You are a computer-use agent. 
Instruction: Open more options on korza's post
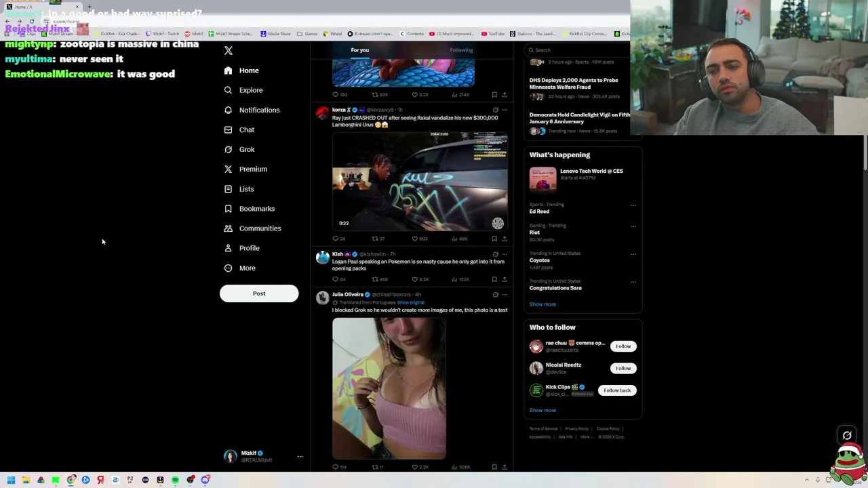coord(504,110)
